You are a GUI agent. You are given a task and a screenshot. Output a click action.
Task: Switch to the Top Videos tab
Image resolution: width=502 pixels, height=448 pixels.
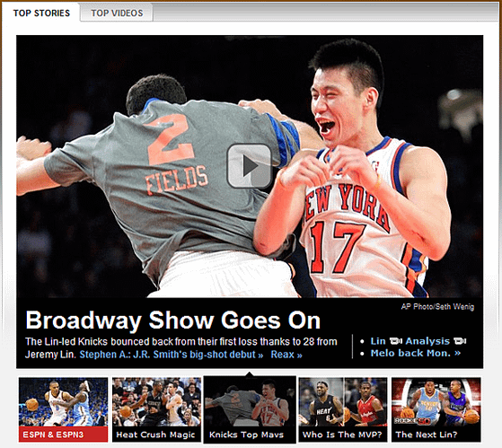coord(117,13)
